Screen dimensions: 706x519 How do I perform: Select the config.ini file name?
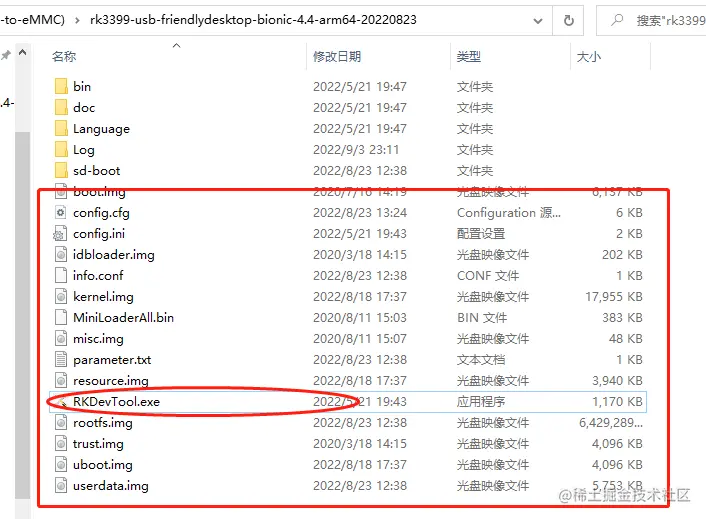pos(99,234)
